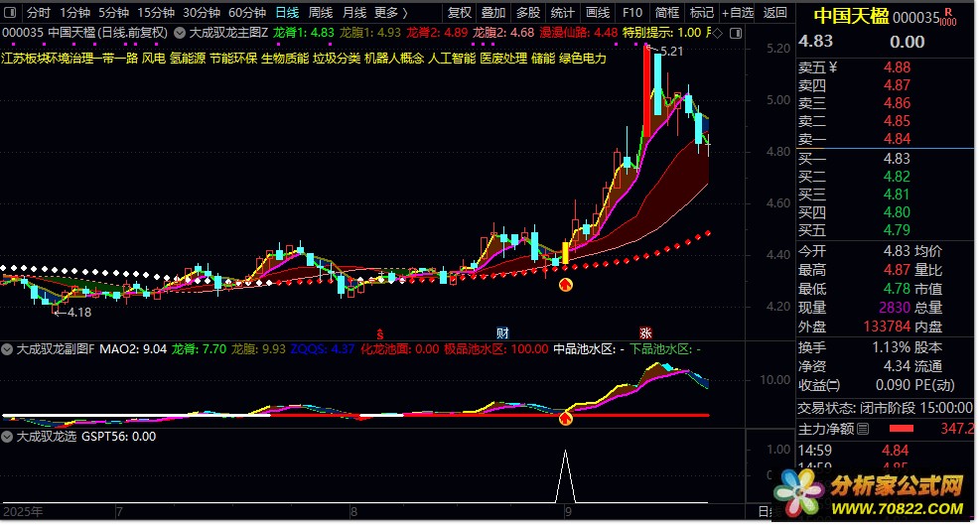980x525 pixels.
Task: Click the 买一 price 4.83
Action: click(897, 159)
